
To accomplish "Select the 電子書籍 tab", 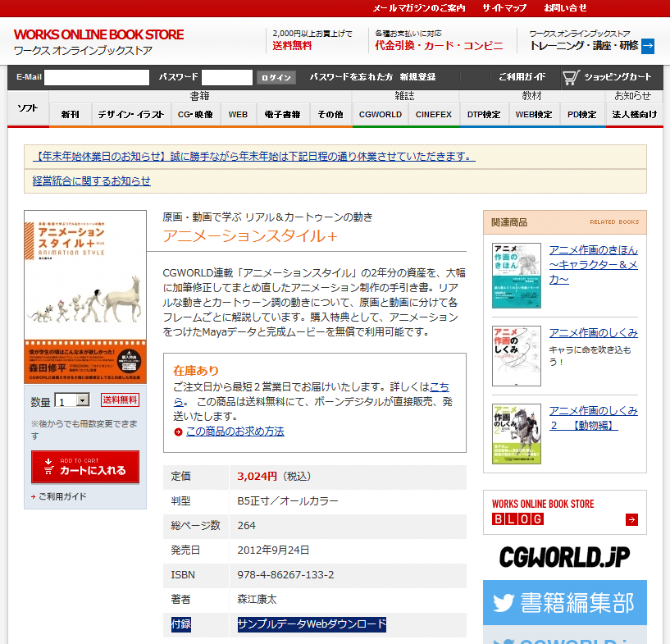I will coord(282,115).
